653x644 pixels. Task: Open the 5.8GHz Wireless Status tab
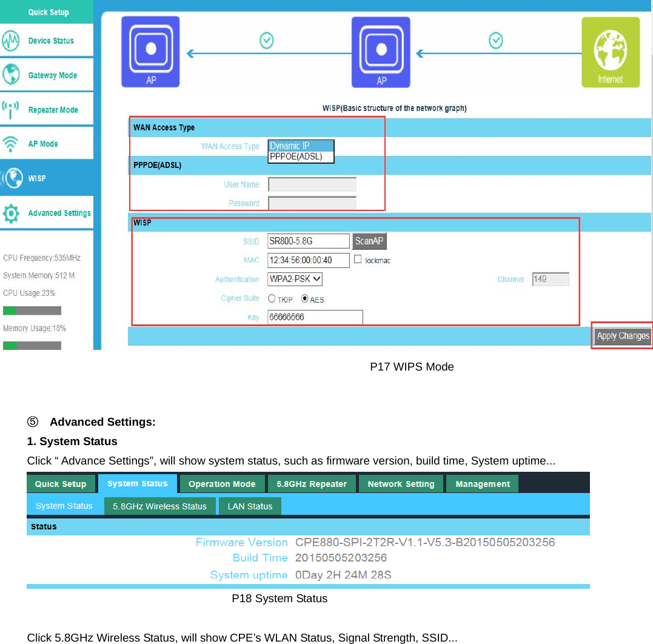tap(159, 505)
